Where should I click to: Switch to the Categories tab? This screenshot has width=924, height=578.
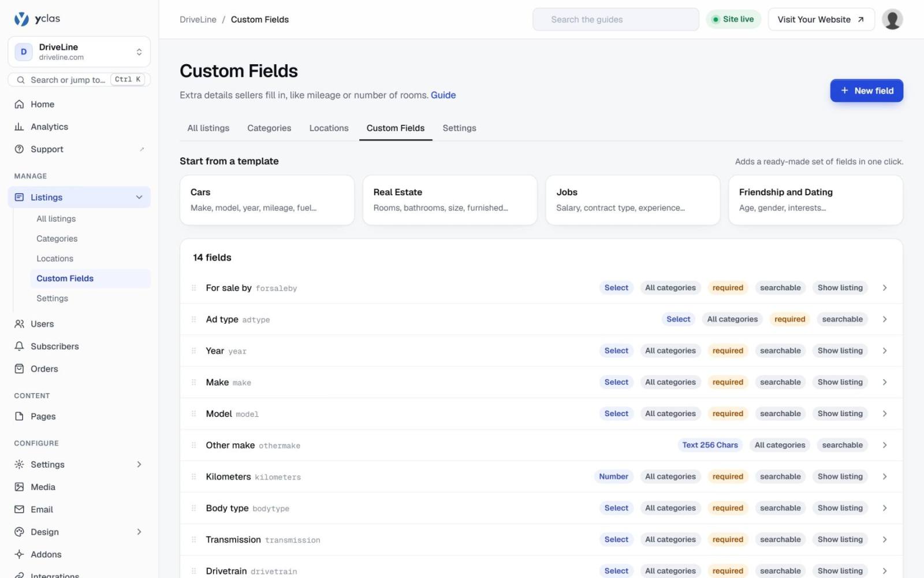[269, 128]
